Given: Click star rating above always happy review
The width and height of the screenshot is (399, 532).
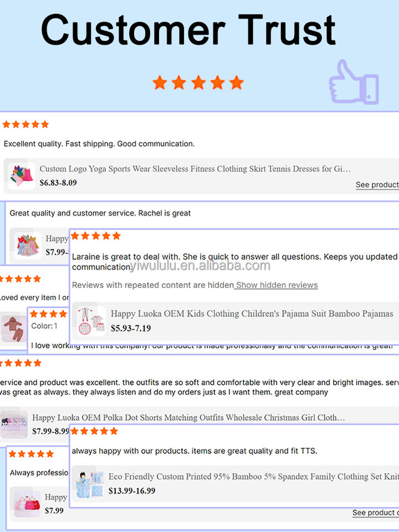Looking at the screenshot, I should point(94,431).
